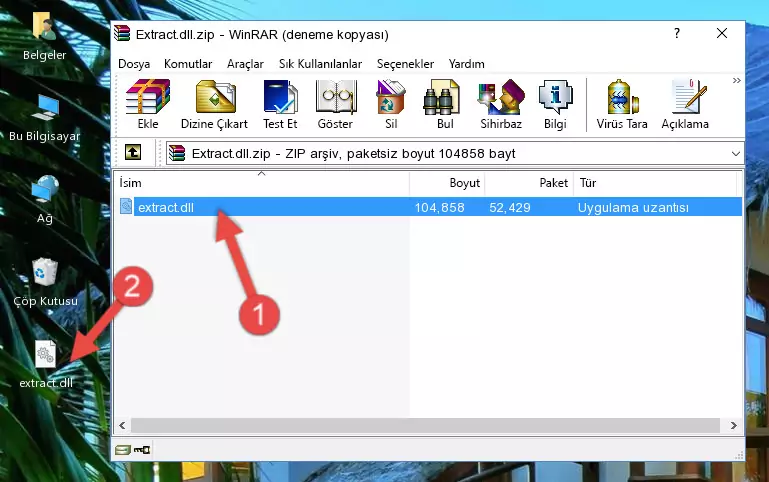Open the Araçlar menu
This screenshot has height=482, width=769.
pyautogui.click(x=245, y=64)
